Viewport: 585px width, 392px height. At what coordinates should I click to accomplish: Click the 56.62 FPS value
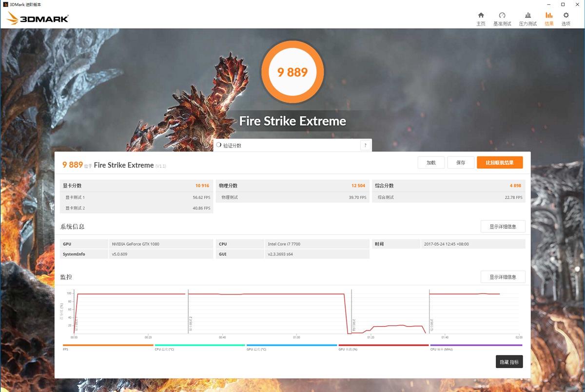pos(201,197)
